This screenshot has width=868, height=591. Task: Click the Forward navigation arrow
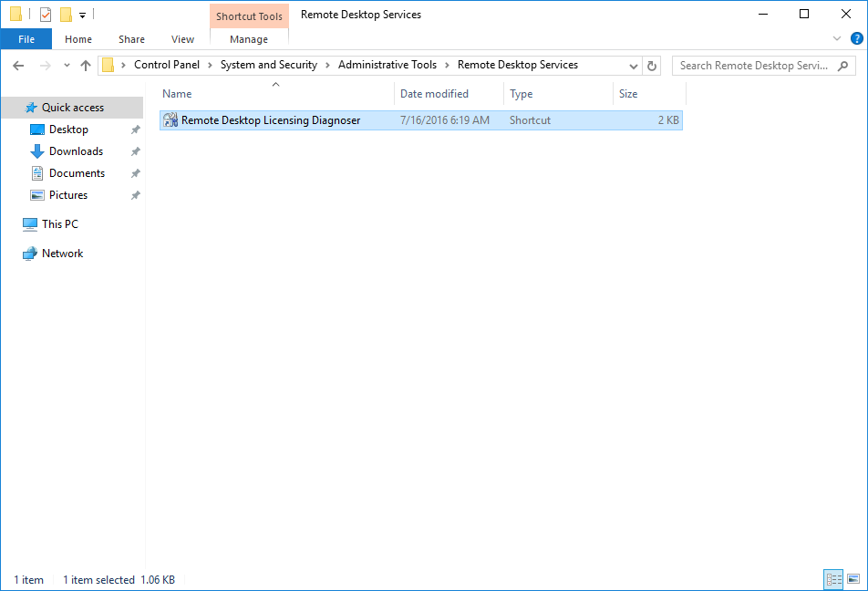pyautogui.click(x=46, y=66)
